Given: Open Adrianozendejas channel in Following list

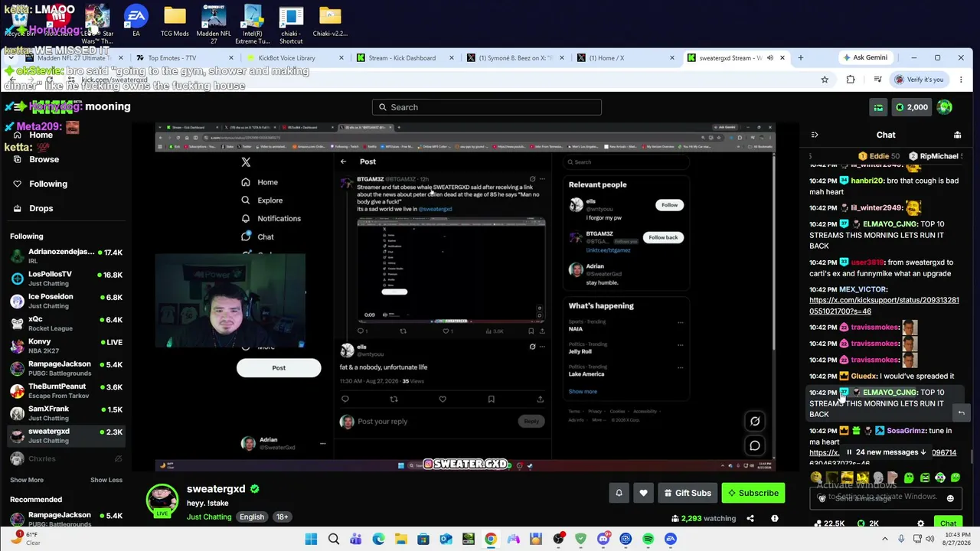Looking at the screenshot, I should pos(65,256).
